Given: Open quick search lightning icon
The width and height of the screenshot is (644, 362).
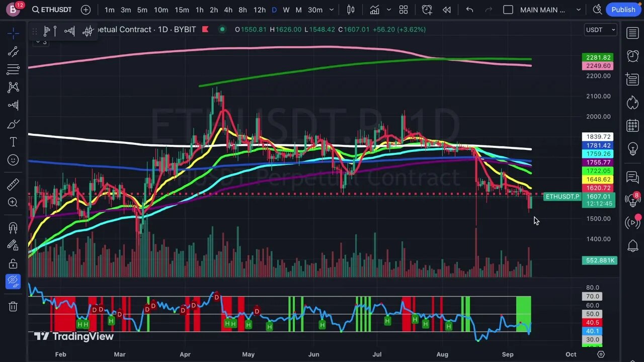Looking at the screenshot, I should 597,10.
